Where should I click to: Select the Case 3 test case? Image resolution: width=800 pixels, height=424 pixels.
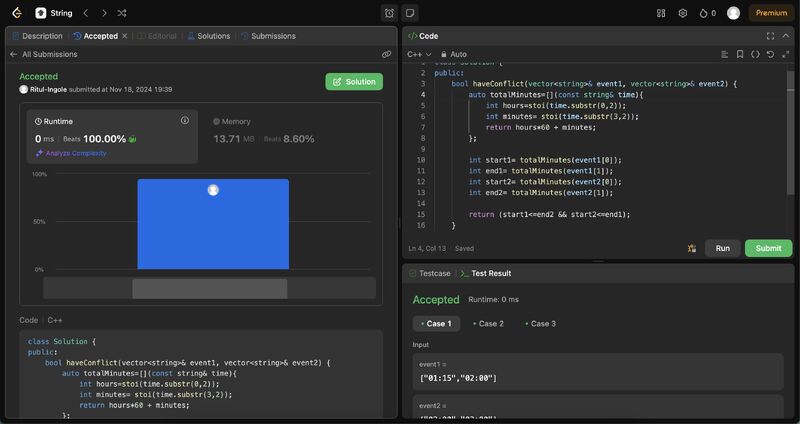pos(540,323)
